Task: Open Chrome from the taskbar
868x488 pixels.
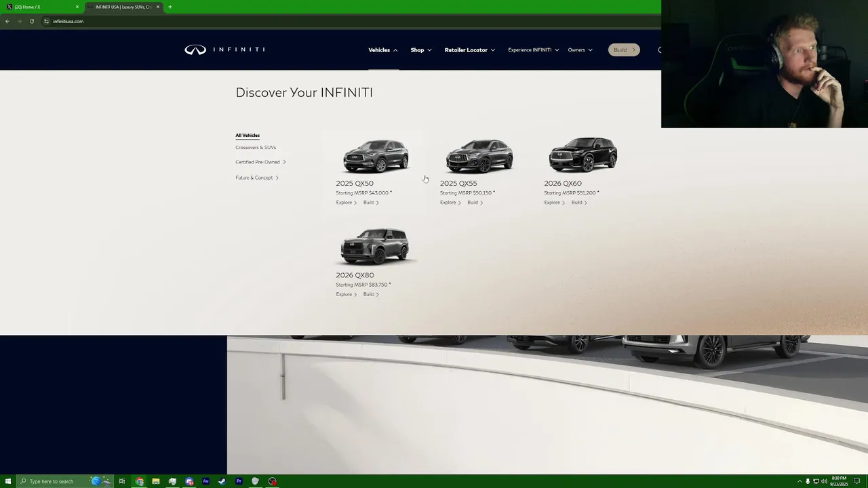Action: tap(140, 481)
